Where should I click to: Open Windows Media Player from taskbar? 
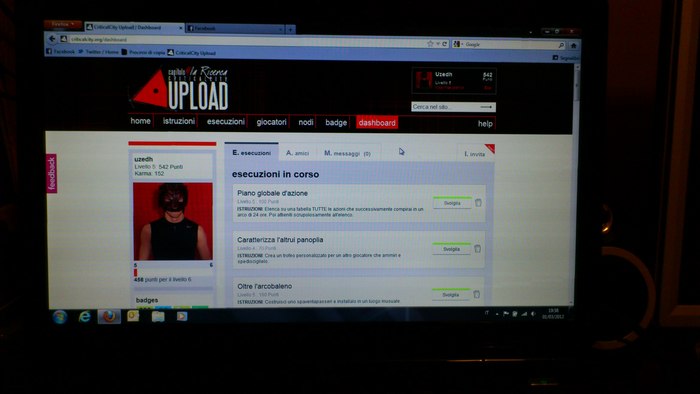point(182,316)
